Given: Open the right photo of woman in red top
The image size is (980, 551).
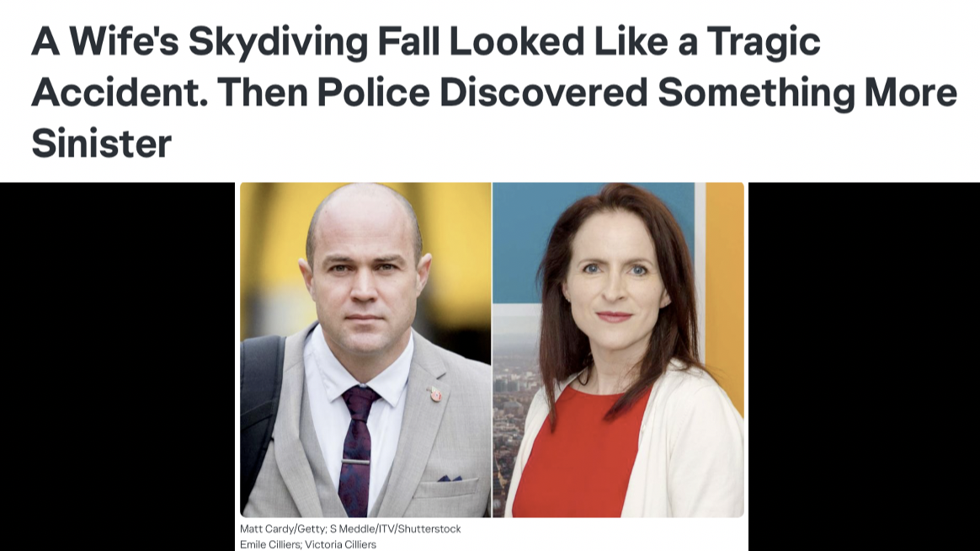Looking at the screenshot, I should (619, 350).
